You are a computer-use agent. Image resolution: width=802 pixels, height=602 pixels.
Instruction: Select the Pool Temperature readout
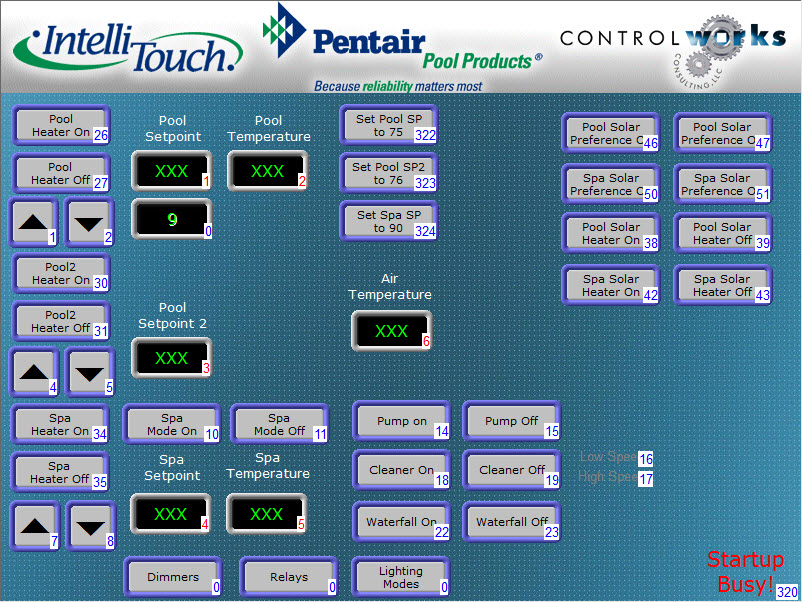click(x=268, y=171)
